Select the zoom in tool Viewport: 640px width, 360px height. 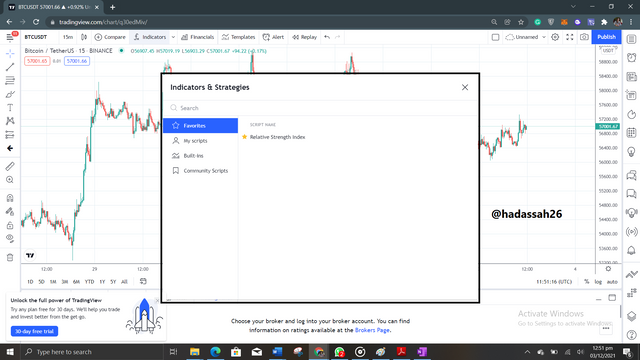coord(10,180)
